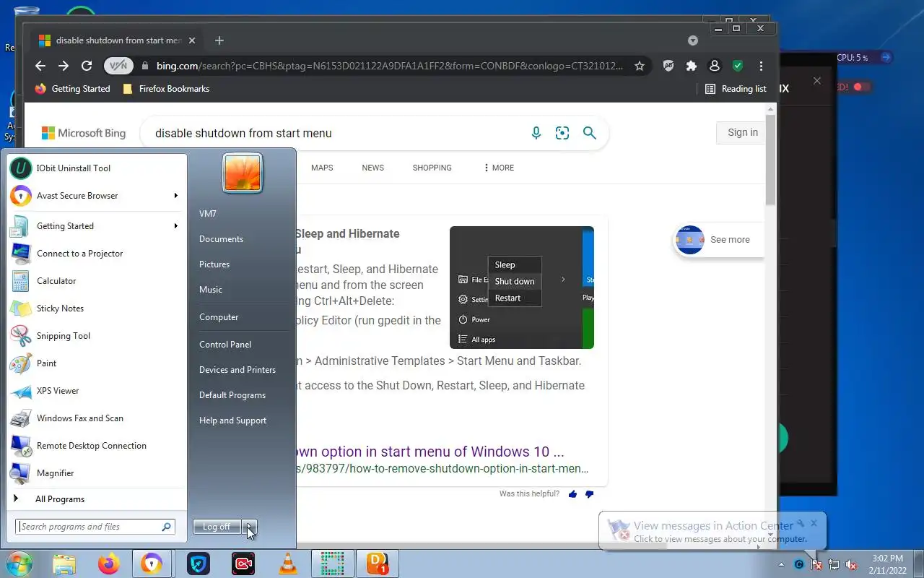Open the tab search dropdown
Screen dimensions: 924x578
click(x=693, y=40)
